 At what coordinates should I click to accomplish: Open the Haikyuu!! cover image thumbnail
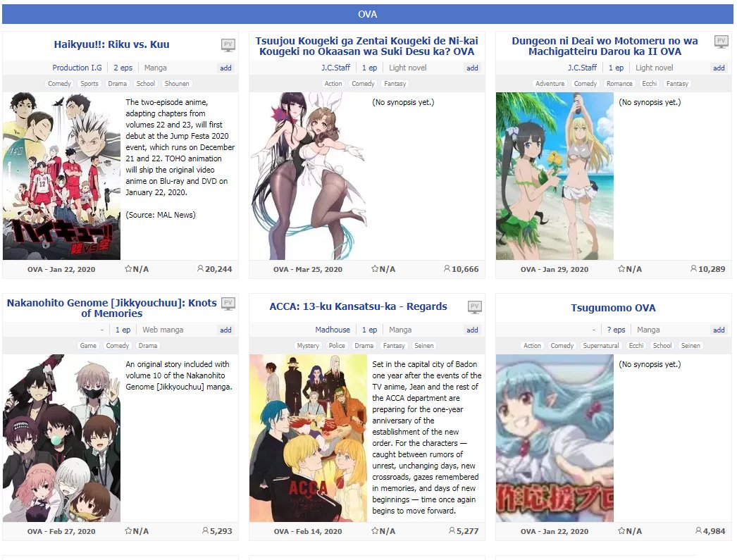pos(61,176)
